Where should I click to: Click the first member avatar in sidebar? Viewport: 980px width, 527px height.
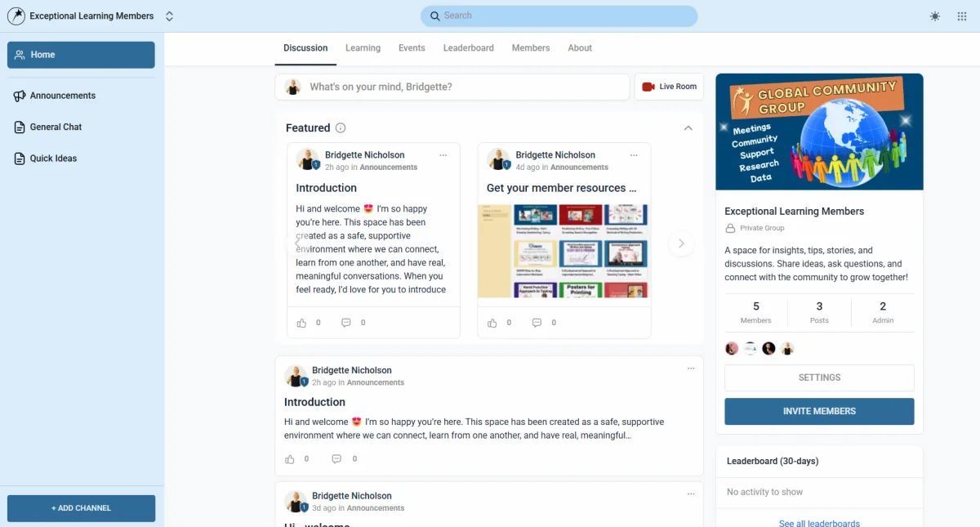click(732, 349)
